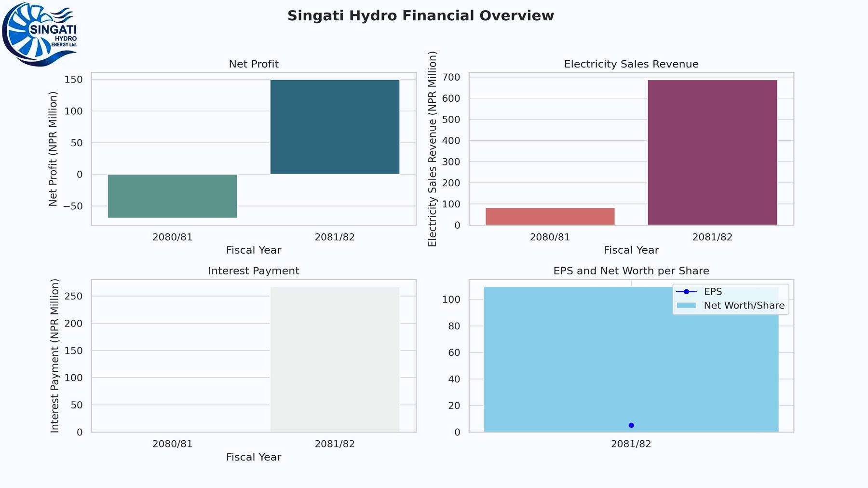Select the 2081/82 Net Profit bar
This screenshot has width=868, height=488.
335,127
